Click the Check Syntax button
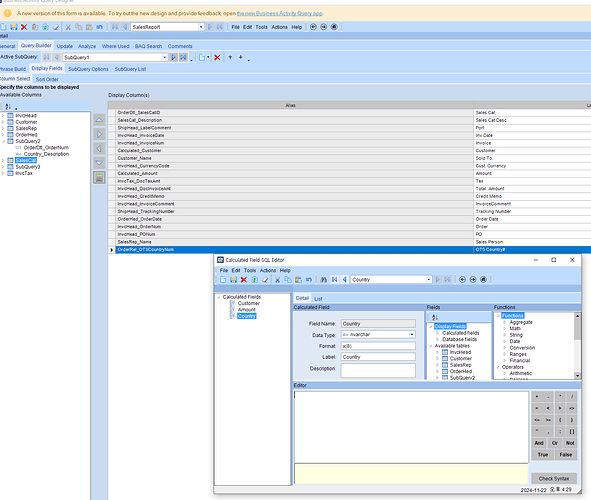591x500 pixels. (x=554, y=479)
